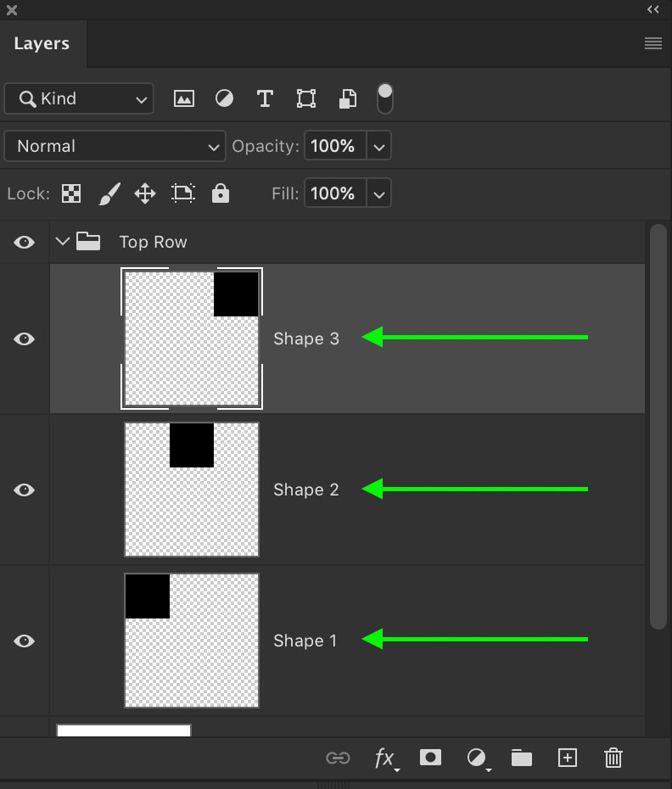
Task: Create a new layer plus icon
Action: pos(568,758)
